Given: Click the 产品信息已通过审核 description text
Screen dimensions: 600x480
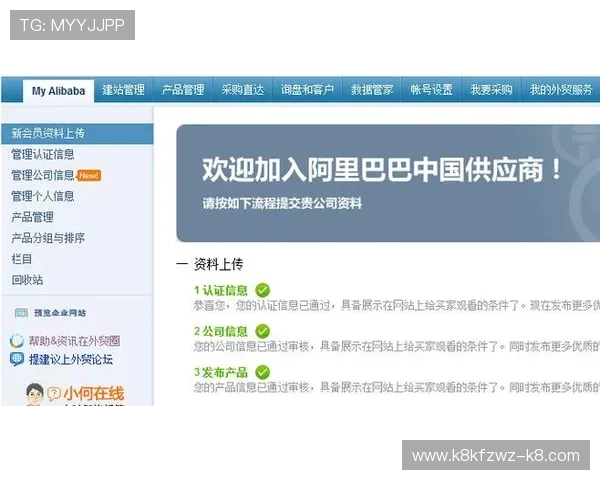Looking at the screenshot, I should click(x=396, y=387).
